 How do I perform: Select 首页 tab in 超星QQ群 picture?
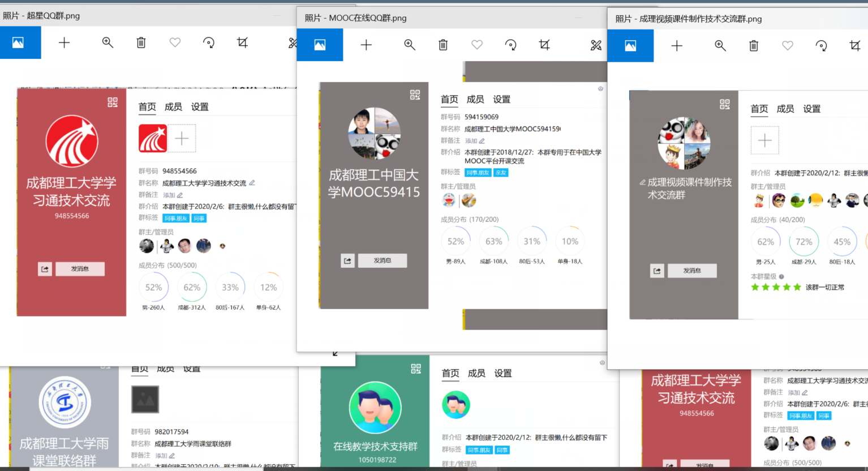tap(147, 107)
